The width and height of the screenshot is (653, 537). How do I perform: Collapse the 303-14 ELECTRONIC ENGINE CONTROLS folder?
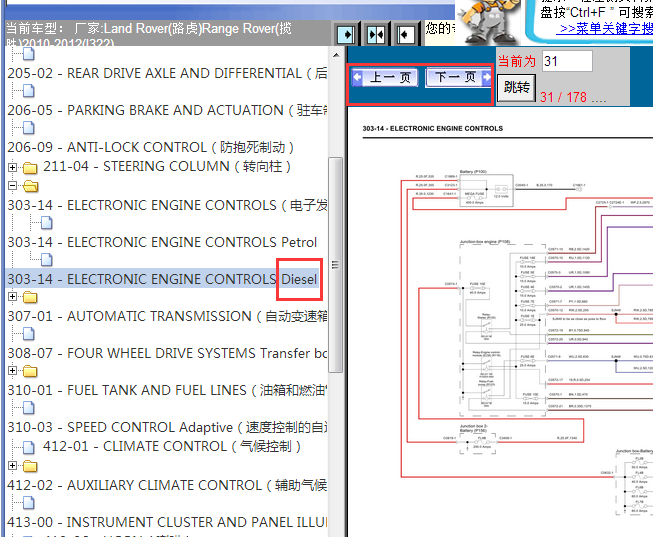click(x=12, y=185)
